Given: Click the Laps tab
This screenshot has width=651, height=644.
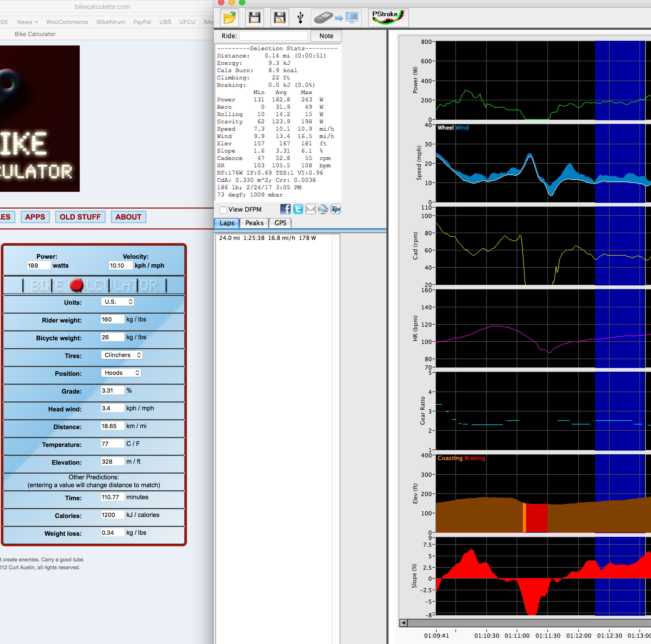Looking at the screenshot, I should [227, 223].
